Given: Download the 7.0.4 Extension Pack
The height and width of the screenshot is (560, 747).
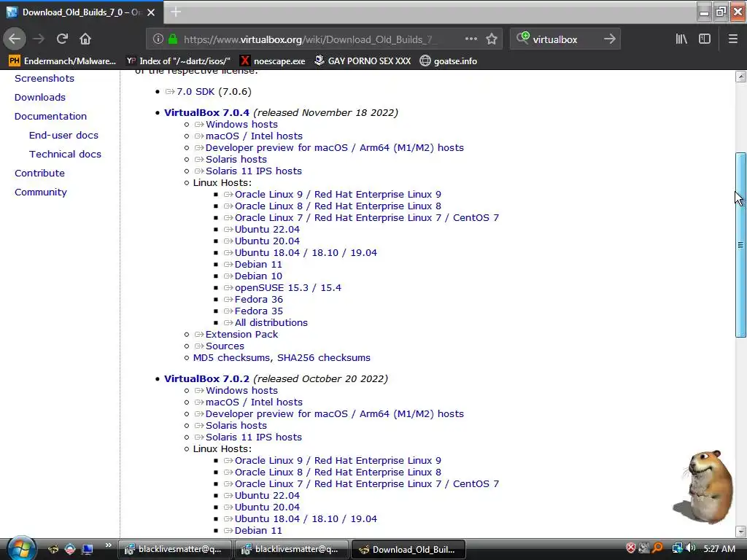Looking at the screenshot, I should pos(241,334).
